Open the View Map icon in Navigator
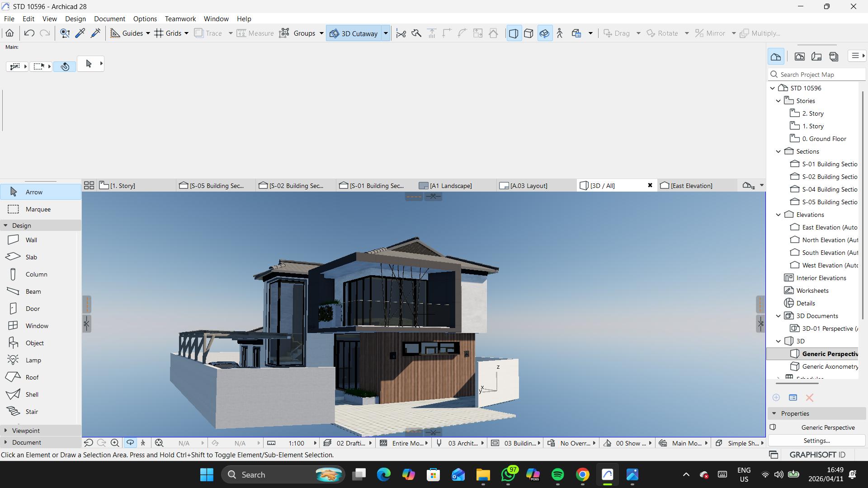This screenshot has width=868, height=488. coord(799,56)
